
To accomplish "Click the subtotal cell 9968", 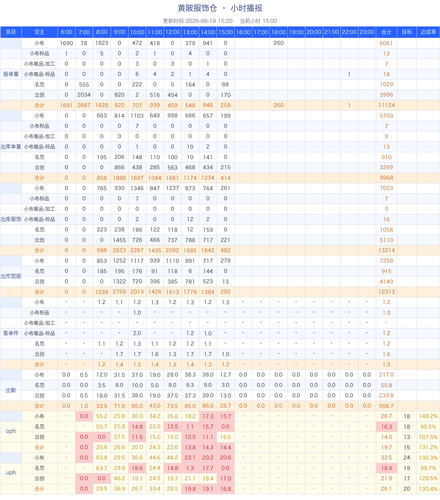I will [386, 178].
